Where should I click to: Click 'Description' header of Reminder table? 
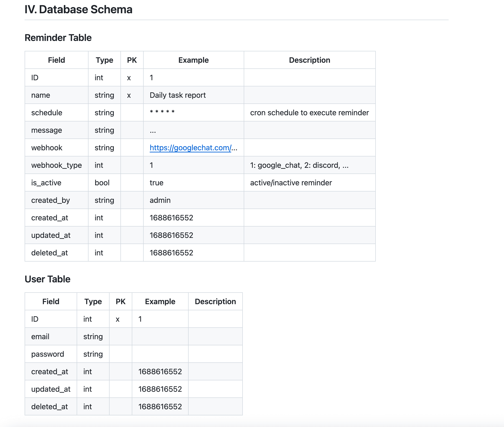point(309,60)
